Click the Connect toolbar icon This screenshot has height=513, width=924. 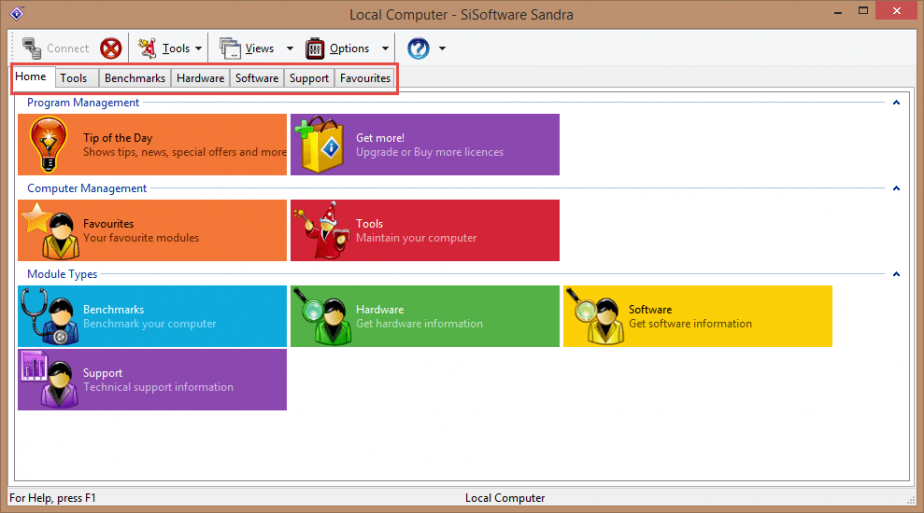pos(31,48)
